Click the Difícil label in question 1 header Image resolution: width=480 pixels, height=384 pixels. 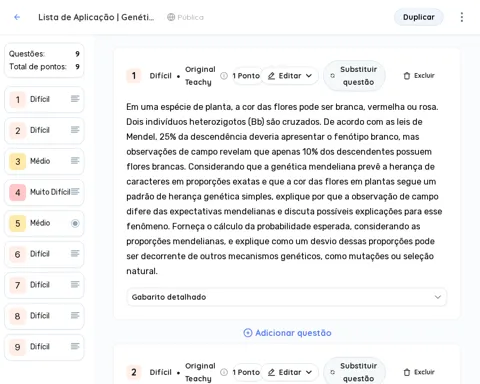coord(160,76)
